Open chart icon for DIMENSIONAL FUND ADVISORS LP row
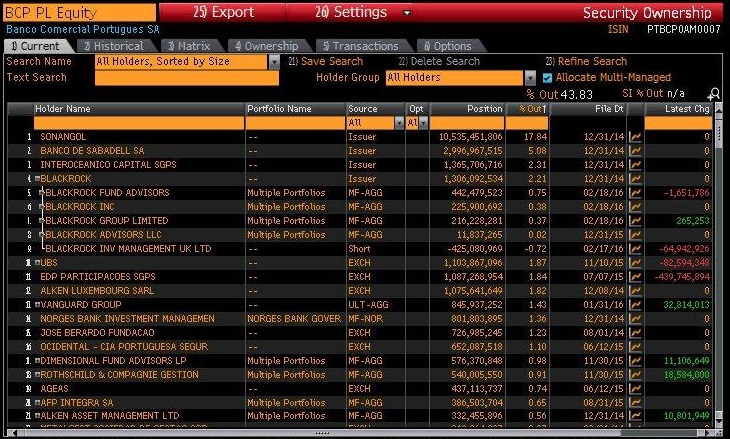730x439 pixels. tap(635, 360)
